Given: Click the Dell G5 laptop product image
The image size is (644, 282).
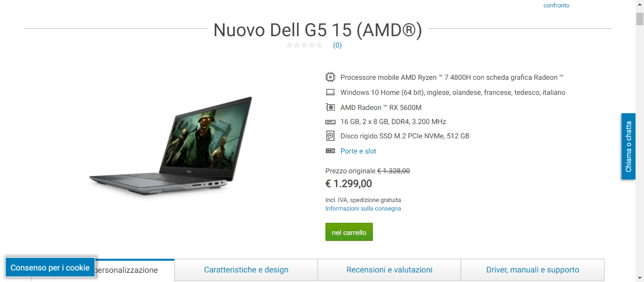Looking at the screenshot, I should pyautogui.click(x=171, y=145).
